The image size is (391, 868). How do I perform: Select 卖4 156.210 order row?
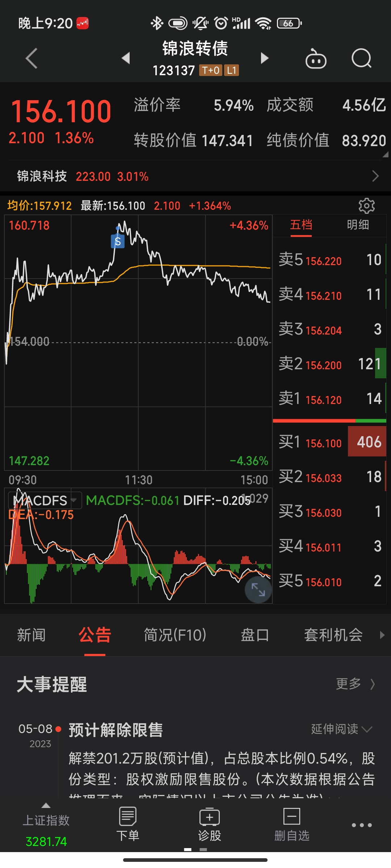click(329, 295)
